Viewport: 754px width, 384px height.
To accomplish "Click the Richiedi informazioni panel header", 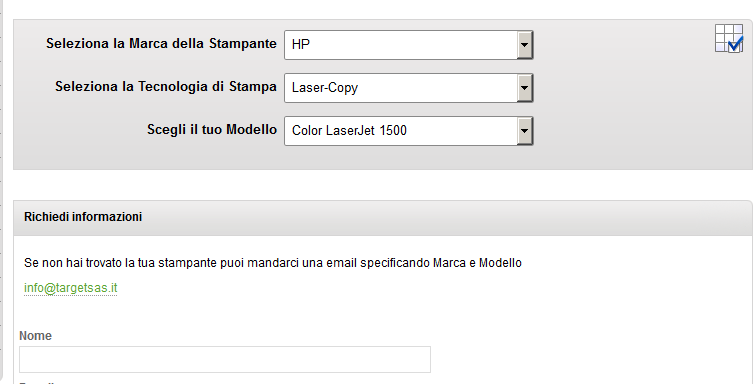I will (382, 217).
